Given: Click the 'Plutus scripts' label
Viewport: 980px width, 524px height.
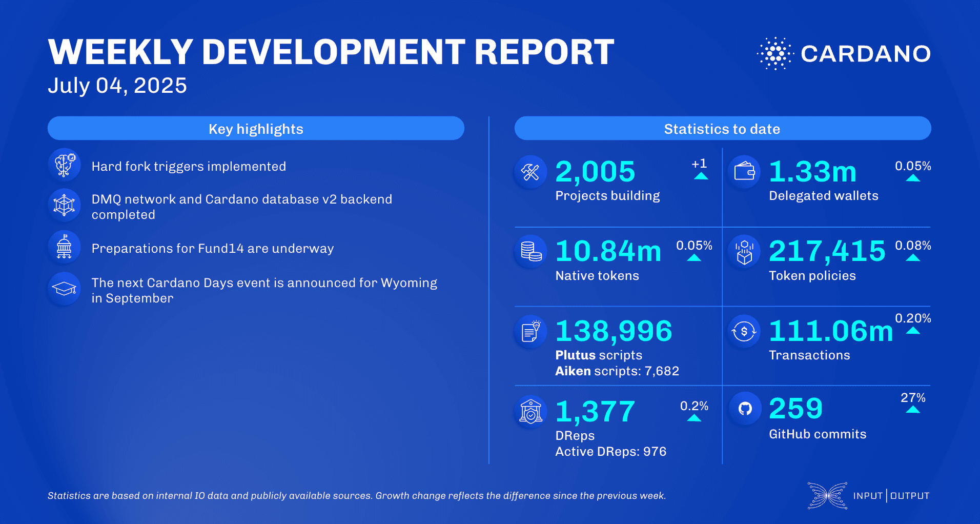Looking at the screenshot, I should pos(599,355).
